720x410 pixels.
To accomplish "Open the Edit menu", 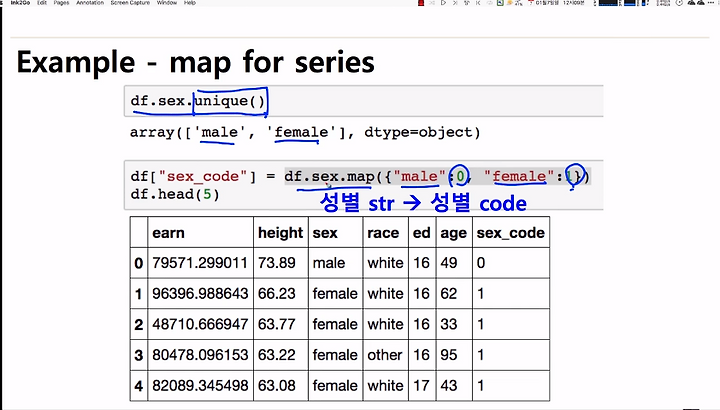I will coord(42,3).
